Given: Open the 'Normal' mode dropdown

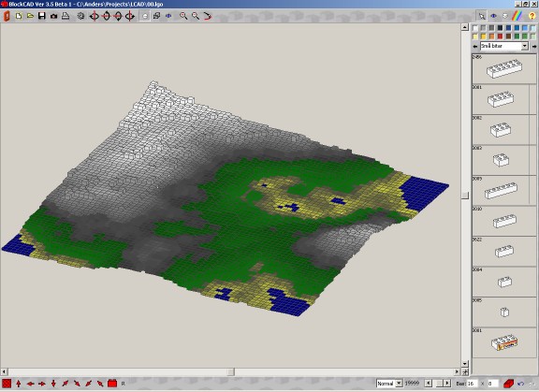Looking at the screenshot, I should (x=399, y=383).
